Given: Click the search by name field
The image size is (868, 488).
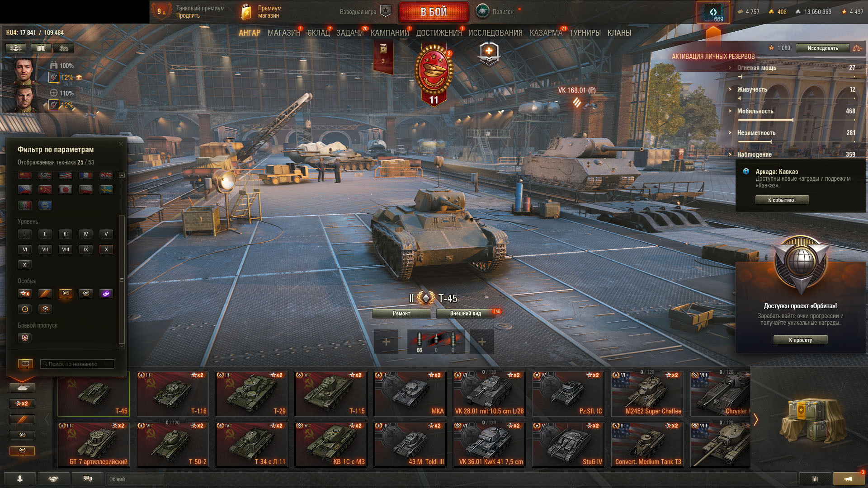Looking at the screenshot, I should pyautogui.click(x=77, y=364).
